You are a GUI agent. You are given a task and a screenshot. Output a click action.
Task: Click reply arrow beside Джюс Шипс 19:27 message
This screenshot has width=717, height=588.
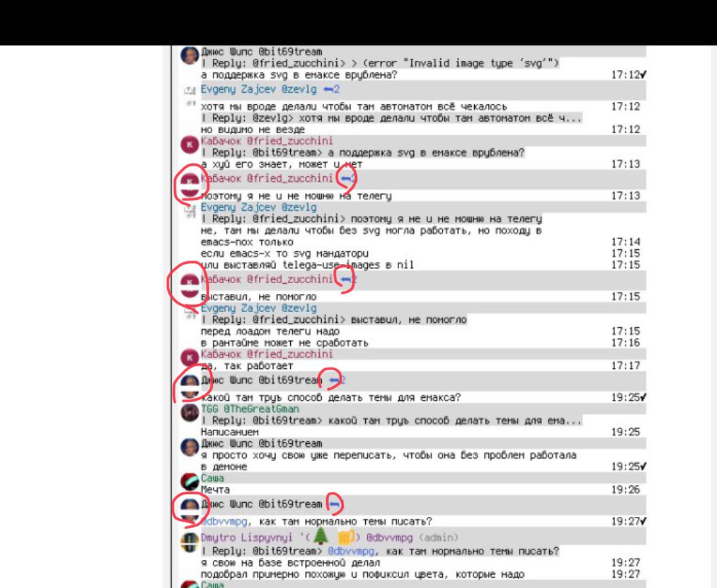(x=335, y=504)
